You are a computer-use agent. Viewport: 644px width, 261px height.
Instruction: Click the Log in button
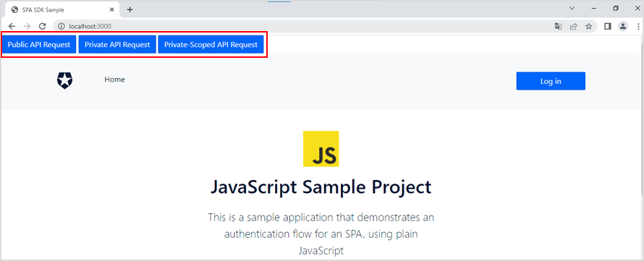tap(551, 81)
